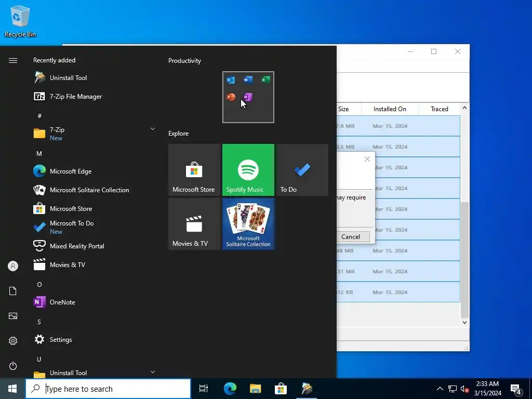The height and width of the screenshot is (399, 532).
Task: Open the muted volume tray icon
Action: [464, 389]
